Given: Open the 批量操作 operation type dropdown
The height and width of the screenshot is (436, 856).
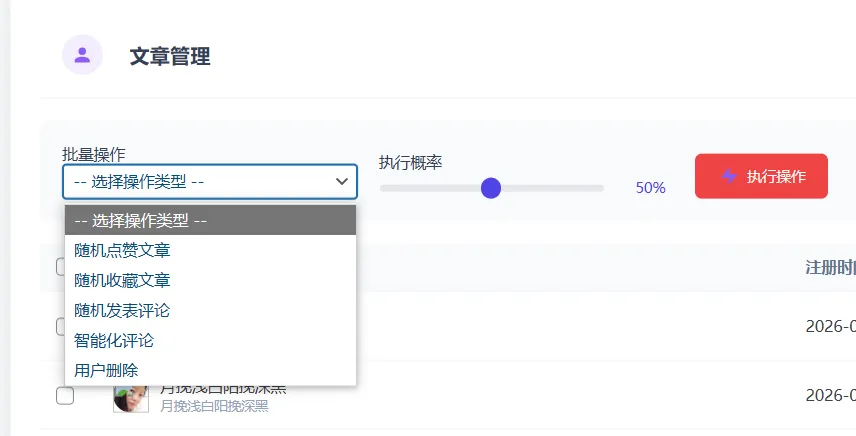Looking at the screenshot, I should click(210, 181).
